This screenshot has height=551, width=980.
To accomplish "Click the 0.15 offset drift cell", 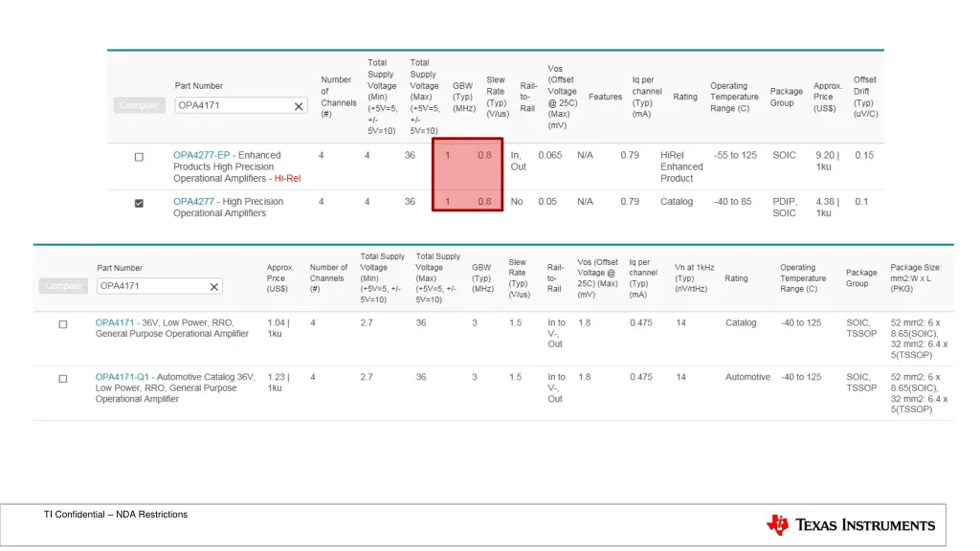I will click(x=864, y=155).
